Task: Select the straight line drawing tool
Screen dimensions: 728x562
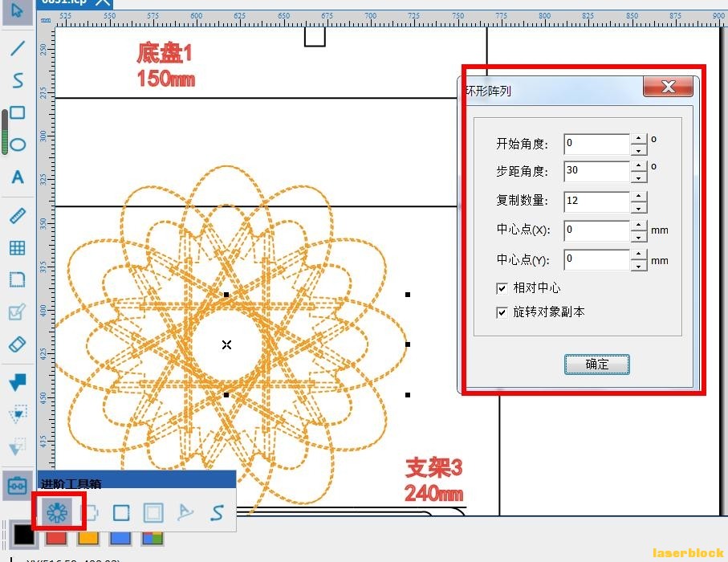Action: [x=17, y=48]
